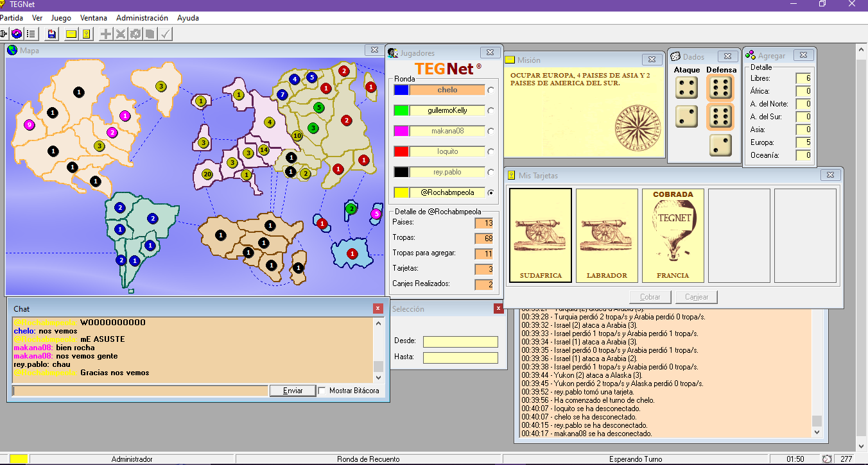
Task: Open the Partida menu
Action: point(12,18)
